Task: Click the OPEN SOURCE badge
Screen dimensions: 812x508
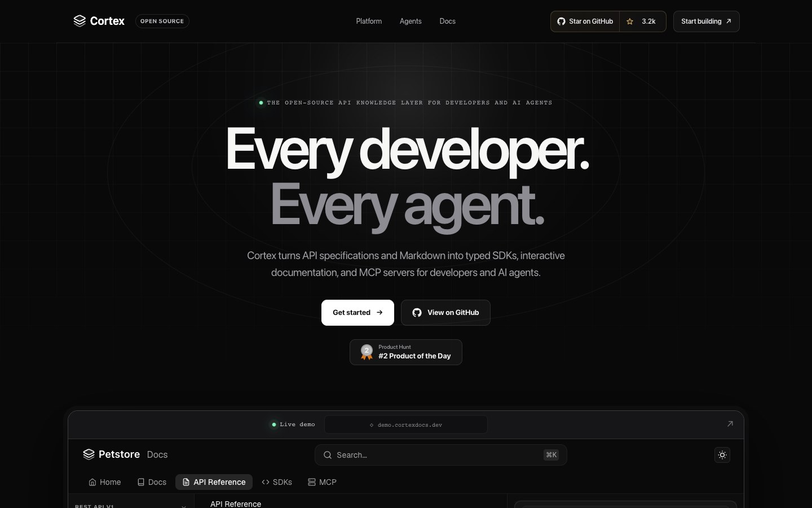Action: coord(162,21)
